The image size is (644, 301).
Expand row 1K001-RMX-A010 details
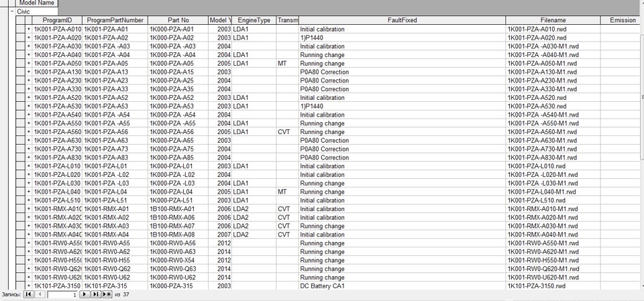(x=28, y=208)
